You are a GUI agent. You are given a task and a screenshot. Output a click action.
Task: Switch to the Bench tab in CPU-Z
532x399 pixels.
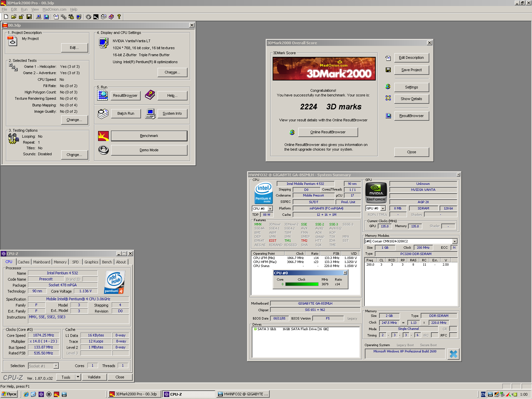(107, 262)
